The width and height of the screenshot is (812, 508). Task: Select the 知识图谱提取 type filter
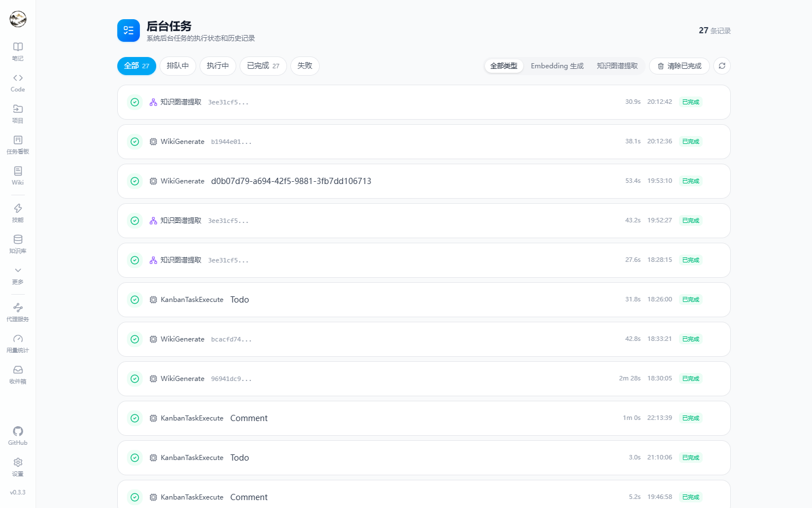[x=617, y=66]
